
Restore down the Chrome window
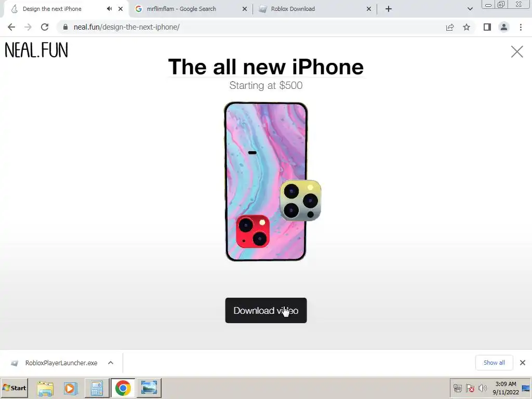point(501,5)
